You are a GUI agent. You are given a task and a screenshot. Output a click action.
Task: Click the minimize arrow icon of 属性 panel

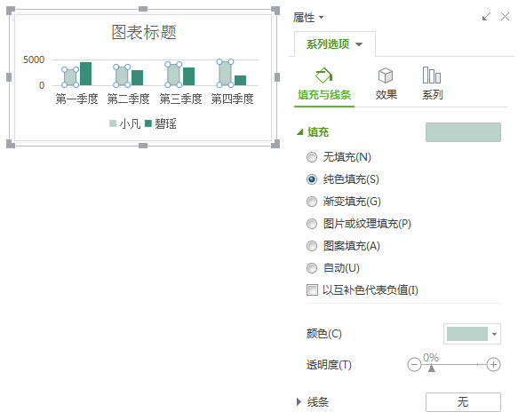(x=486, y=16)
